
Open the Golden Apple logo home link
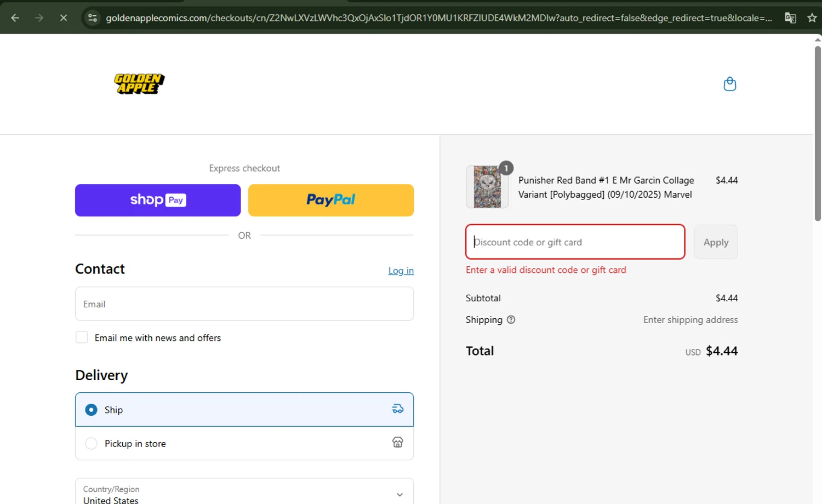point(139,84)
